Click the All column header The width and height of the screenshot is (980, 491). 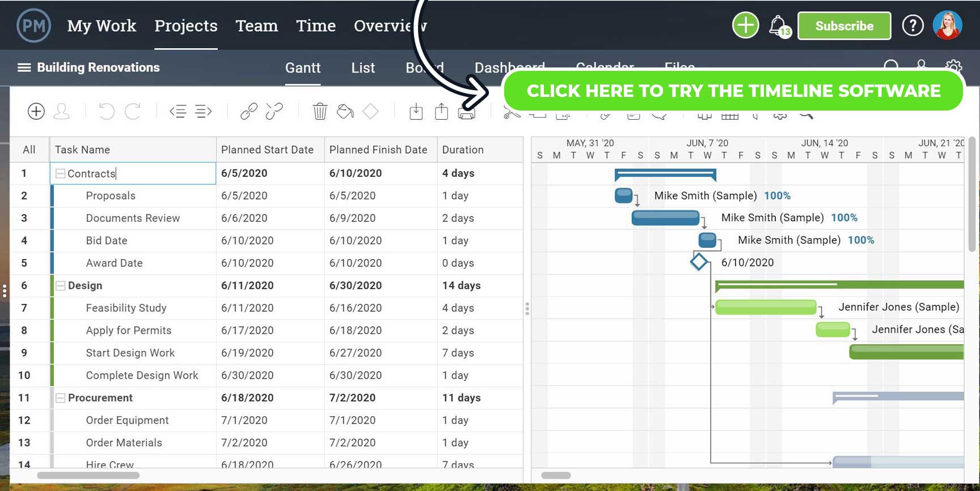29,150
